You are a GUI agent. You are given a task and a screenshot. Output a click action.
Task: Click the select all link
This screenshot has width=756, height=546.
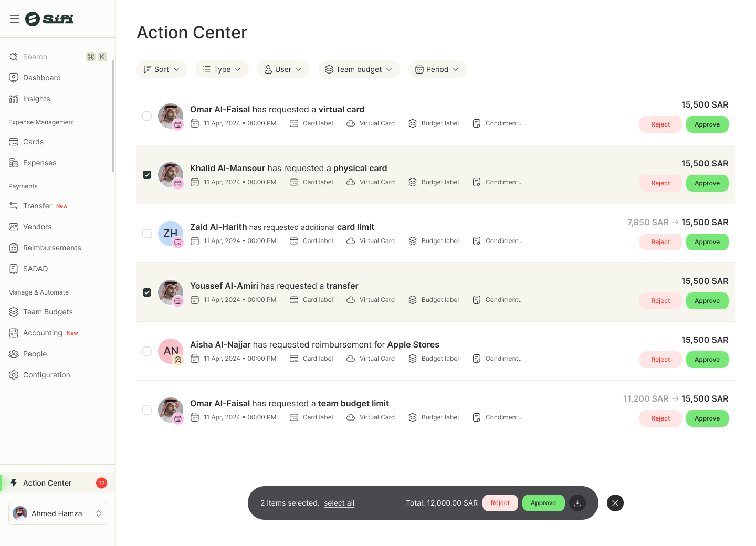coord(339,503)
